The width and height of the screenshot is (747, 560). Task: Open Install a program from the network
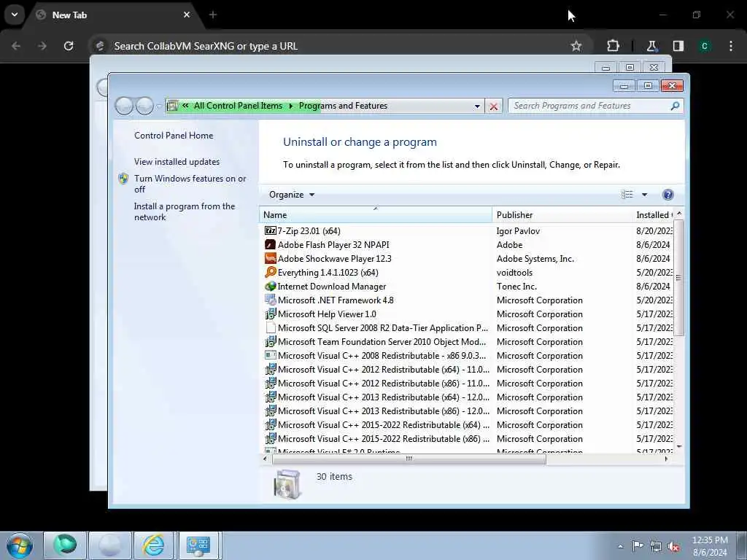coord(185,211)
